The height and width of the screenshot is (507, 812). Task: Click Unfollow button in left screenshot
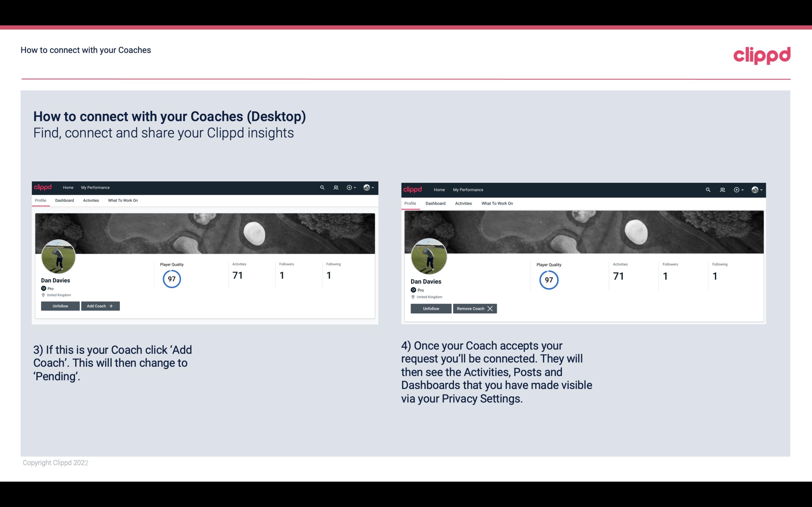60,306
